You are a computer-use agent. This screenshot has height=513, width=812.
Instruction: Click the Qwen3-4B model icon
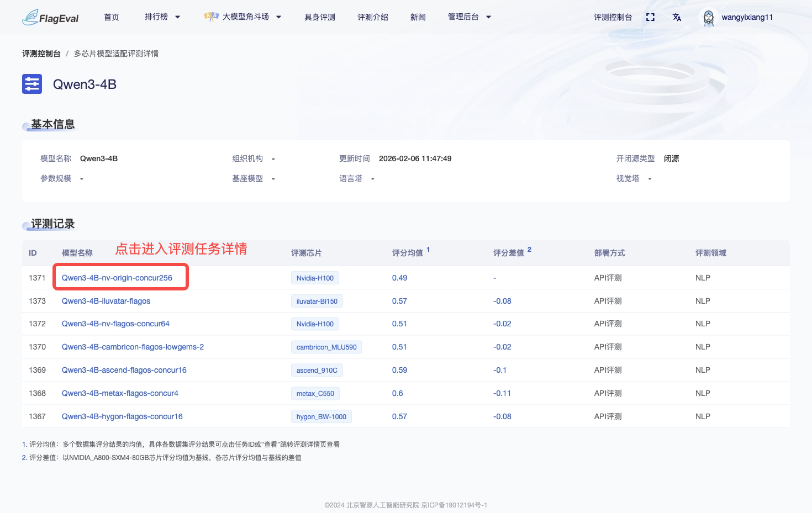click(x=31, y=83)
